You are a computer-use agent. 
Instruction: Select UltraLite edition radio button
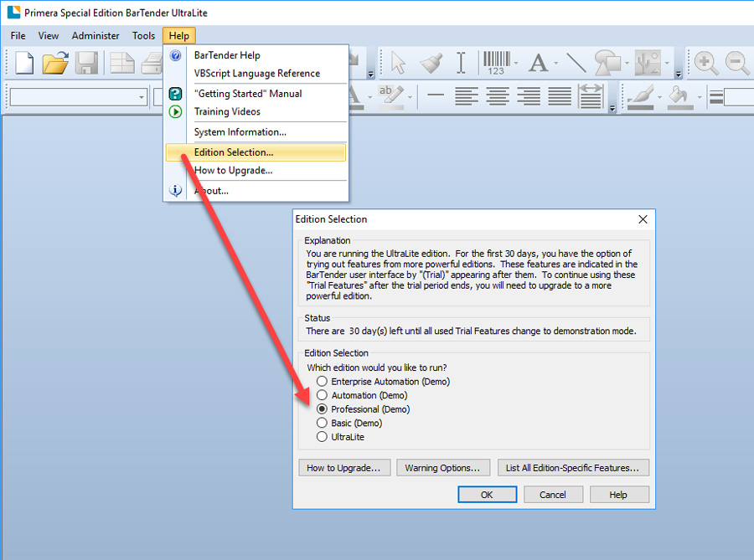coord(322,437)
